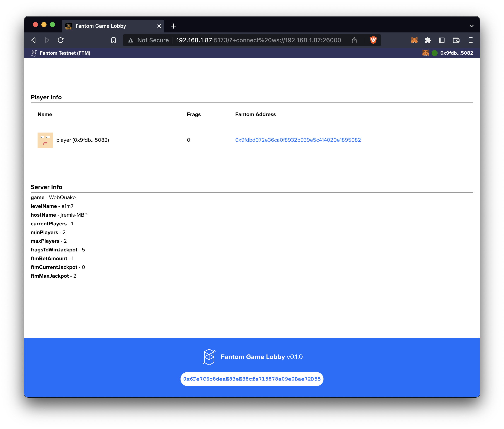Image resolution: width=504 pixels, height=429 pixels.
Task: Close the Fantom Game Lobby tab
Action: coord(159,26)
